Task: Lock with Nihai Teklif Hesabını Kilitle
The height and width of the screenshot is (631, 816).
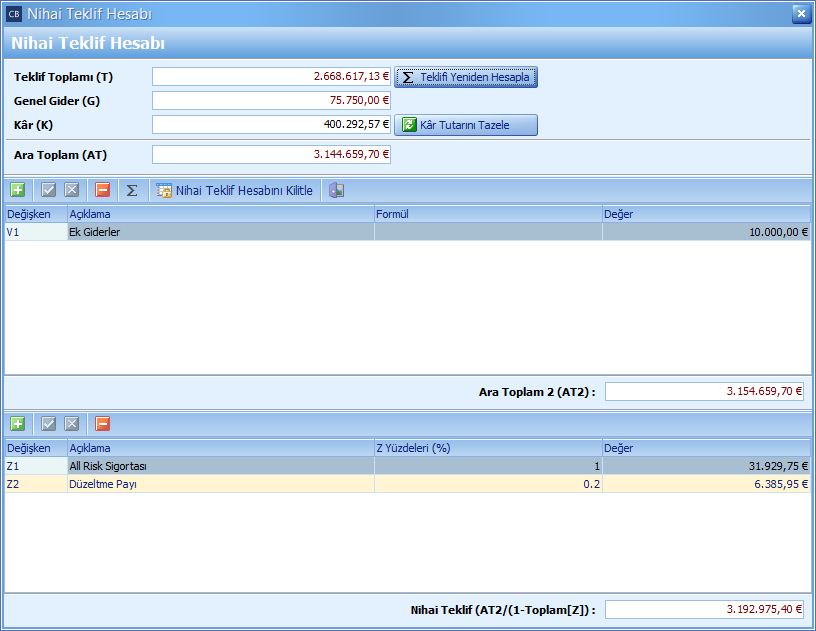Action: [235, 190]
